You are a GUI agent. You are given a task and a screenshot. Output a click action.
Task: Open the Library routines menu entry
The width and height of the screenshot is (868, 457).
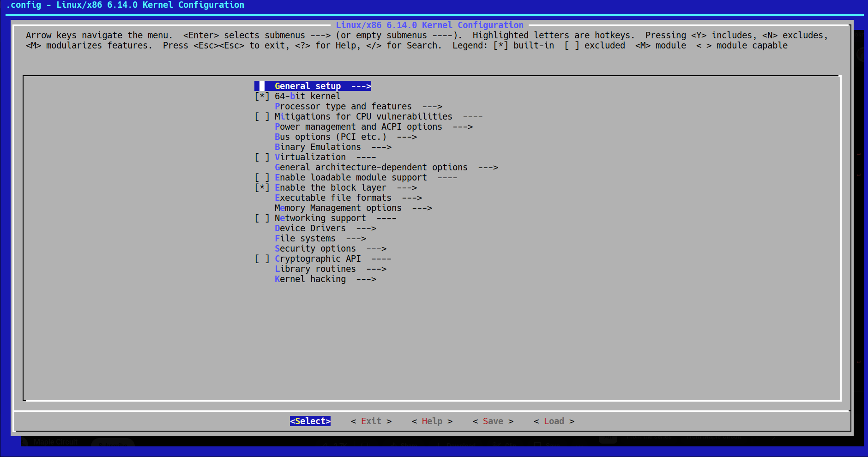(331, 269)
